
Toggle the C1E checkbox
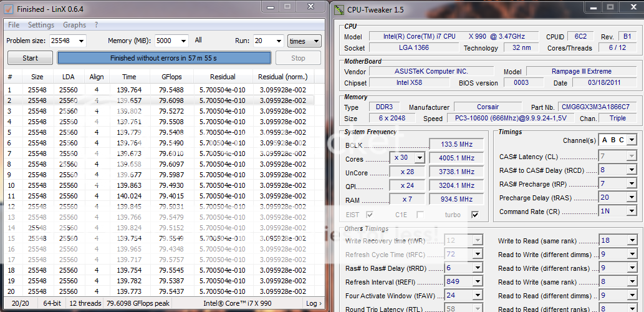(x=420, y=215)
